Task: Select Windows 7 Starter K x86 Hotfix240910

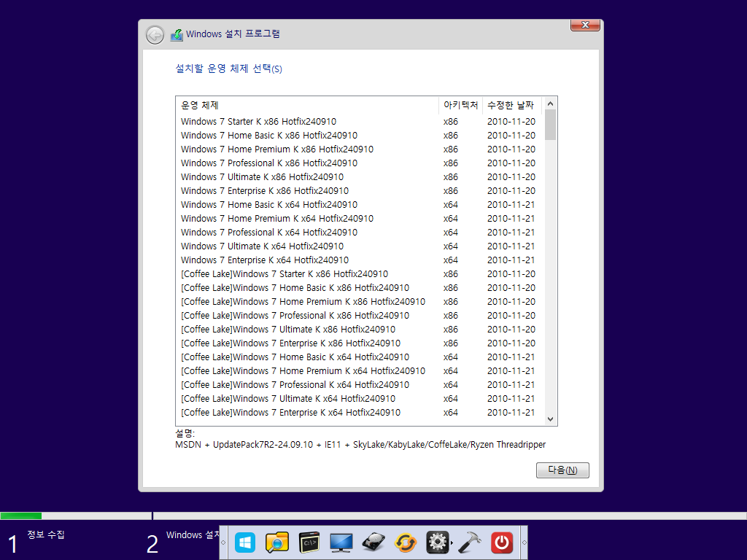Action: [x=360, y=122]
